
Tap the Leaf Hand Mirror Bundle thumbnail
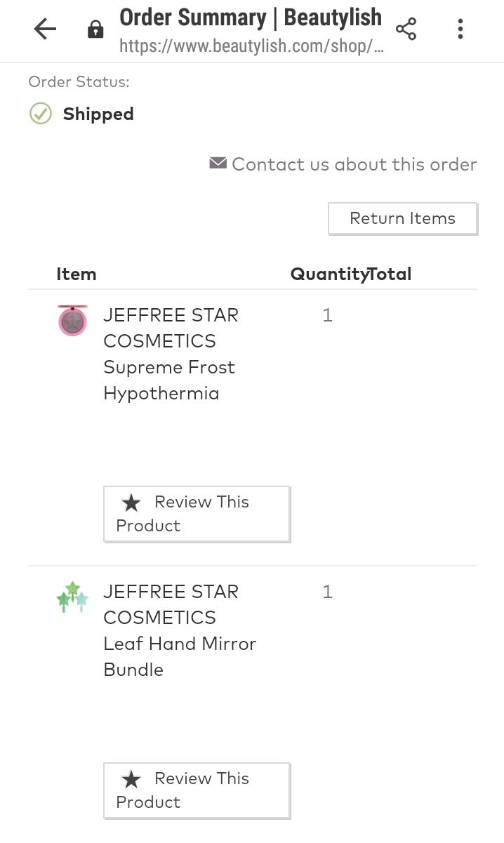click(x=72, y=597)
